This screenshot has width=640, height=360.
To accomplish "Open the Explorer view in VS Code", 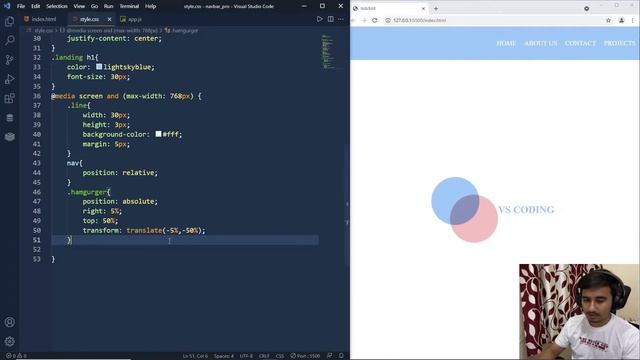I will click(x=9, y=21).
